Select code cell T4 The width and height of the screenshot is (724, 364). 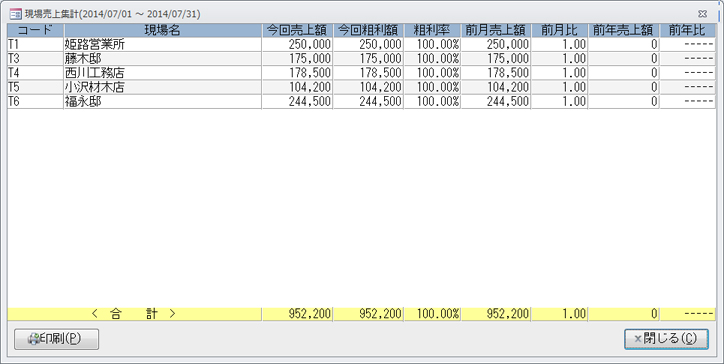point(36,73)
